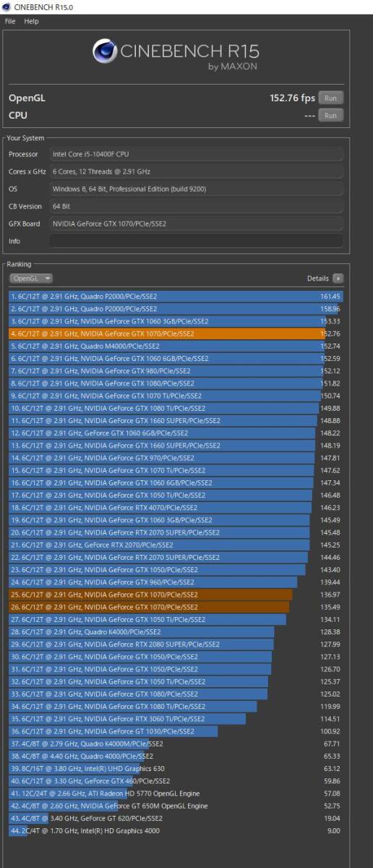Select ranking row 37 Quadro K4000M
The width and height of the screenshot is (373, 868).
176,744
